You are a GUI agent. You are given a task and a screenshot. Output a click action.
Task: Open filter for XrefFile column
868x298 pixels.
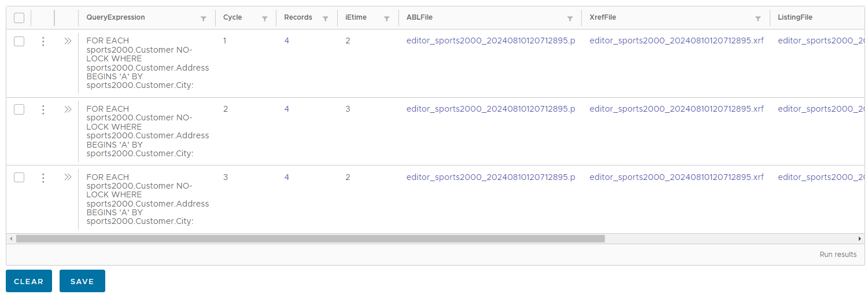point(758,19)
